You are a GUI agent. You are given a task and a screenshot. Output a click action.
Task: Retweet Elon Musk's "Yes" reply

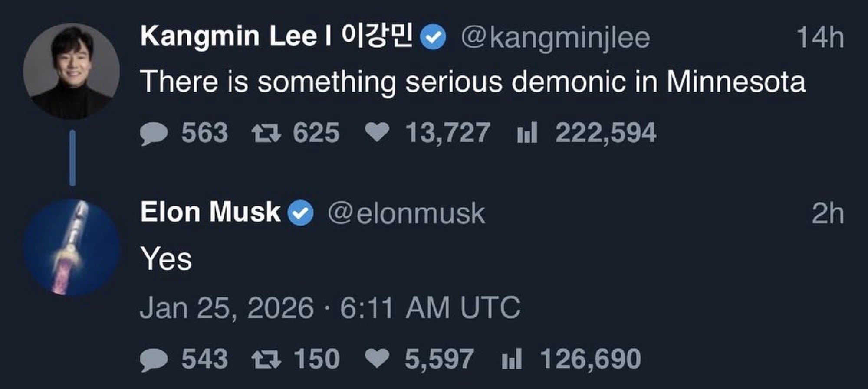[x=266, y=360]
